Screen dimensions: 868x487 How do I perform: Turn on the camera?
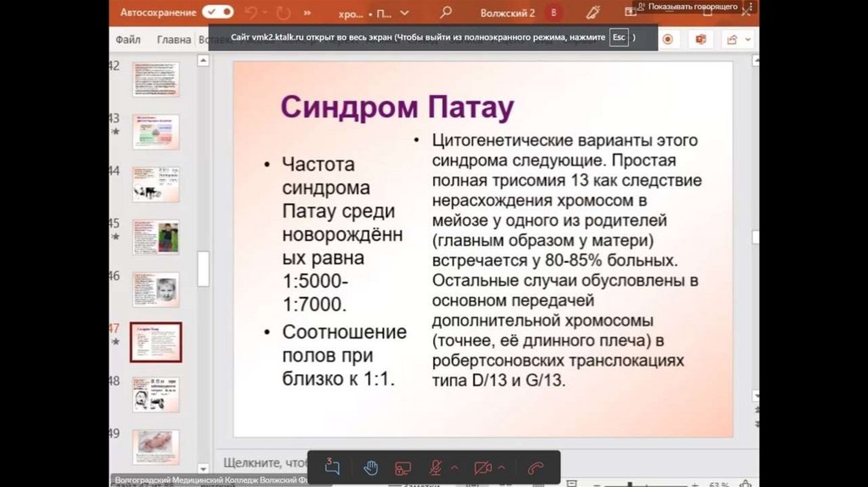(482, 467)
